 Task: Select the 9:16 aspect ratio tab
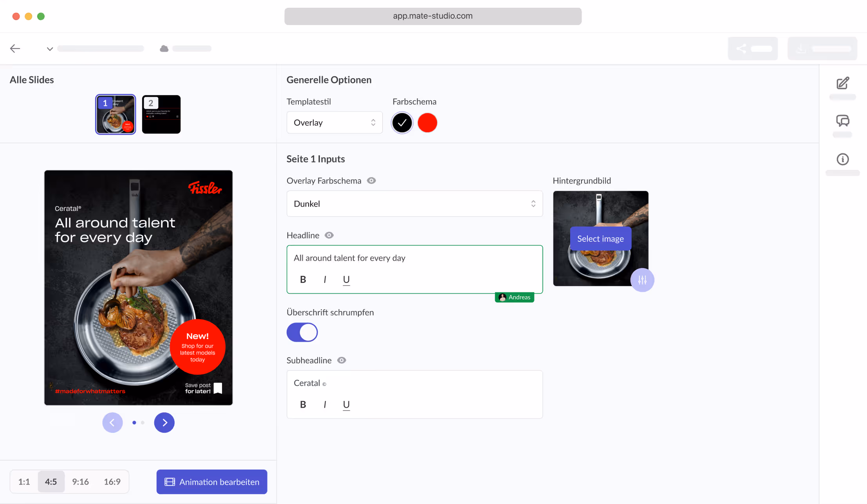point(80,482)
